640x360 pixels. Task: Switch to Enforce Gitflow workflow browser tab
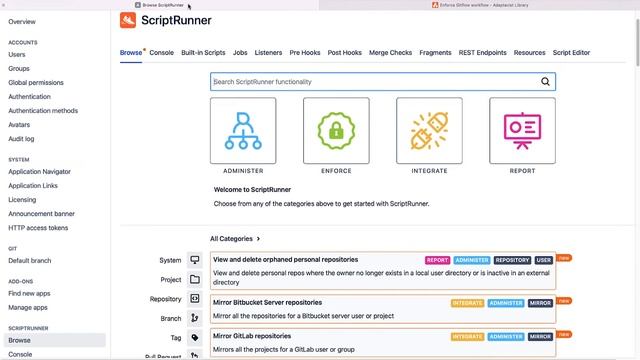[480, 5]
